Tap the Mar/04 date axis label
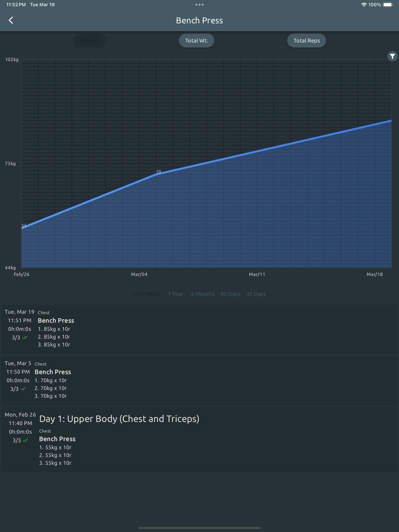Screen dimensions: 399x532 (139, 274)
